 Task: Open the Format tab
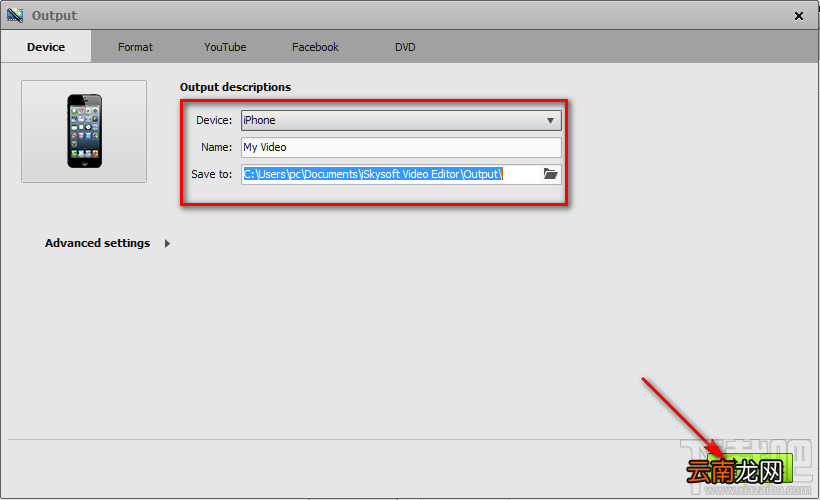pyautogui.click(x=135, y=47)
